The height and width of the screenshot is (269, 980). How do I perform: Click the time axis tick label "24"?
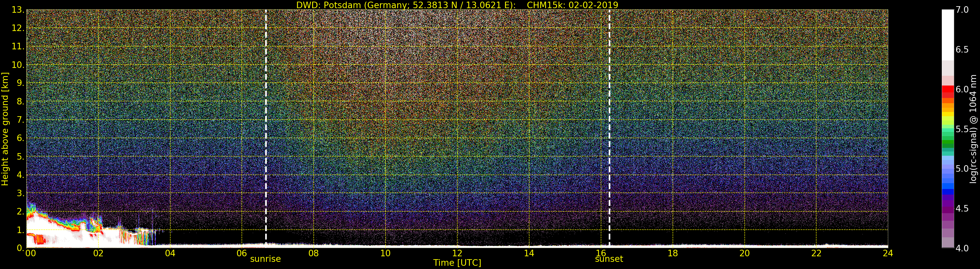(x=888, y=253)
